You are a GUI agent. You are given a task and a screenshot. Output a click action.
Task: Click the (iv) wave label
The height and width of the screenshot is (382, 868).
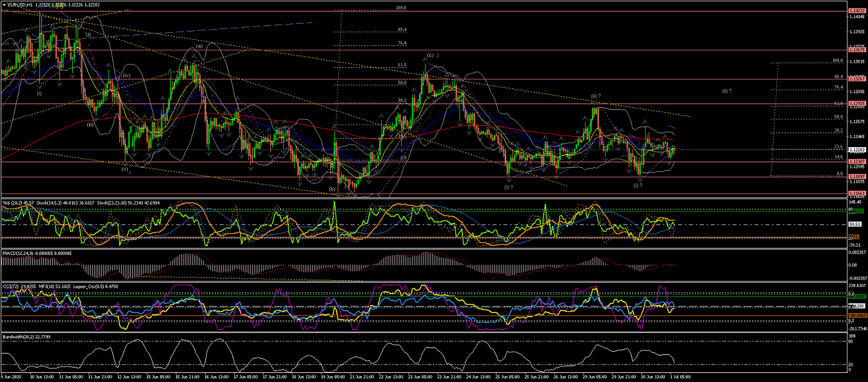pyautogui.click(x=127, y=76)
